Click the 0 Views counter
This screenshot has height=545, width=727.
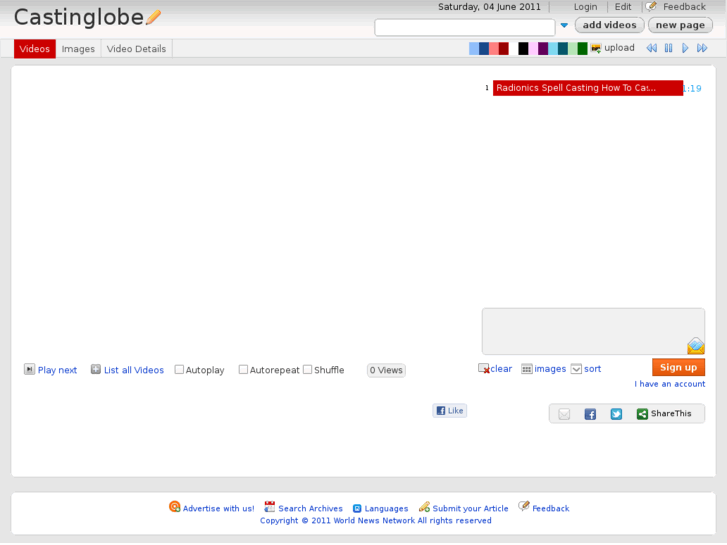pyautogui.click(x=386, y=370)
